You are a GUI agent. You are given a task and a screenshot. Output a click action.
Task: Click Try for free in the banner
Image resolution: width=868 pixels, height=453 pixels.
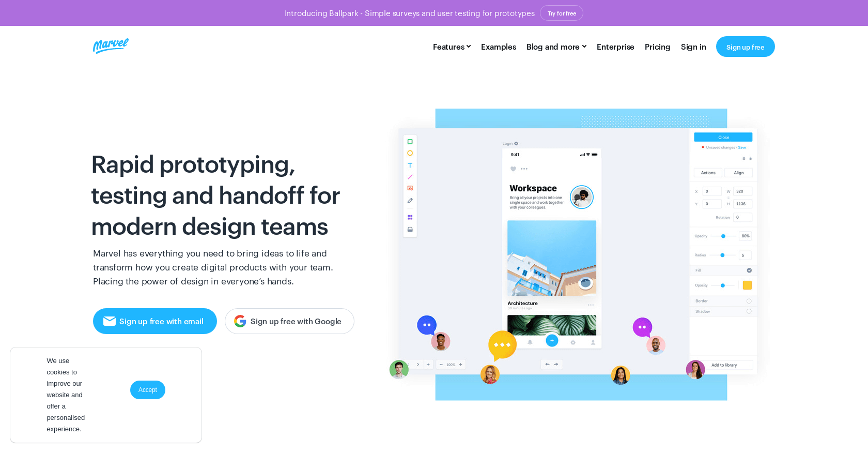point(562,13)
